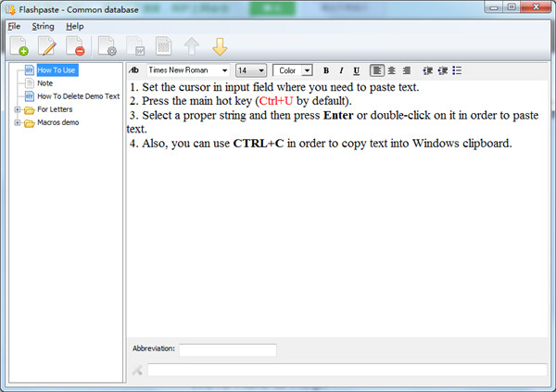
Task: Minimize the Flashpaste window
Action: point(494,7)
